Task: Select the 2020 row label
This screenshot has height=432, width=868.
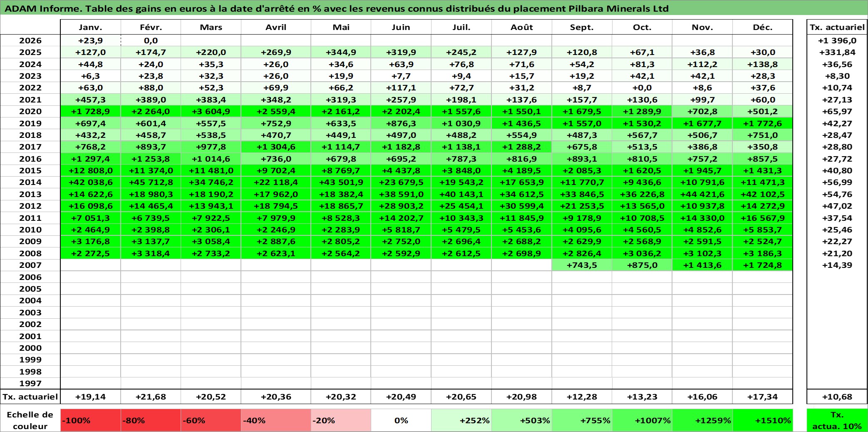Action: (x=30, y=111)
